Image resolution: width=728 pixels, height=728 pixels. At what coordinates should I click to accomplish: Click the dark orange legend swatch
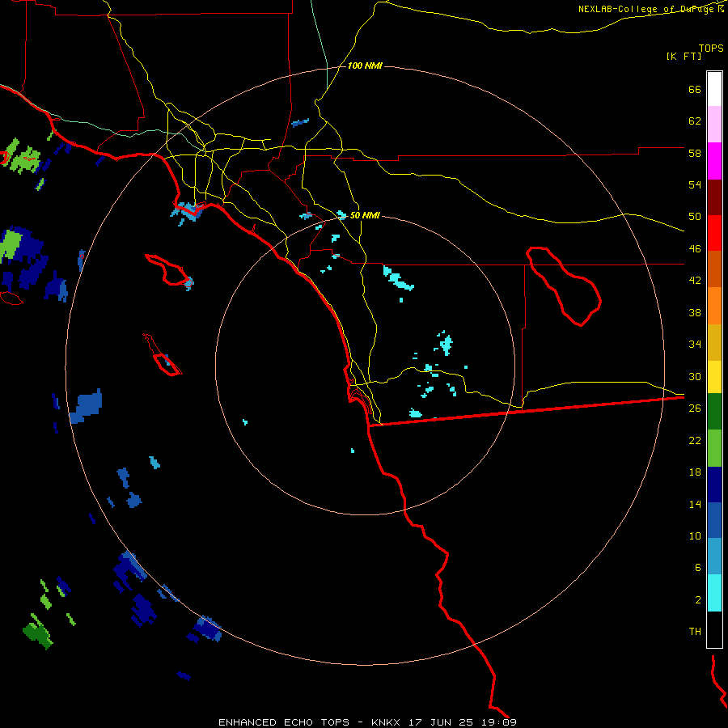714,269
